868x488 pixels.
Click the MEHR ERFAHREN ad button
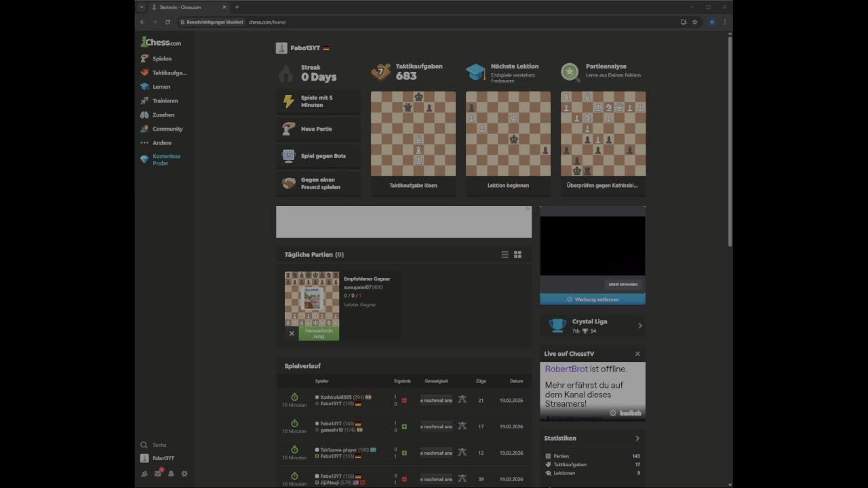(x=623, y=285)
